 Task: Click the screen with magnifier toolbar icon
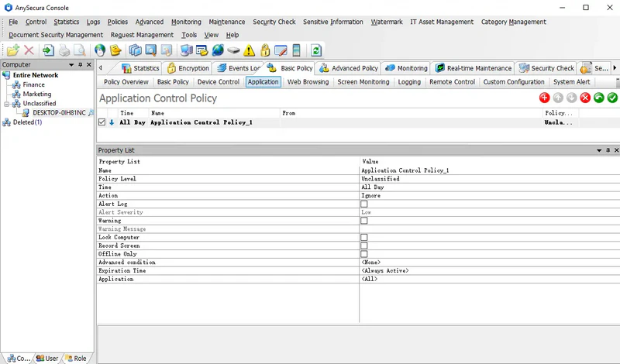[150, 50]
